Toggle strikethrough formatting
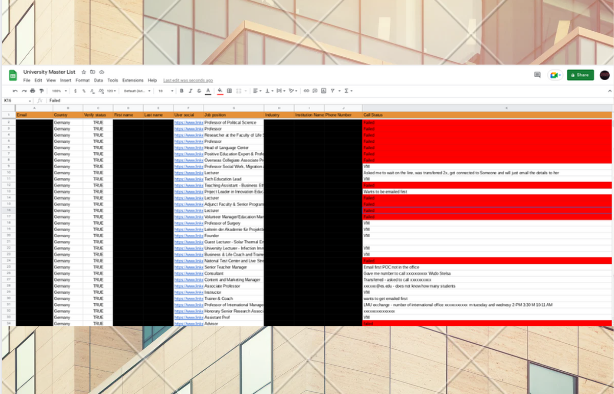 click(x=199, y=91)
